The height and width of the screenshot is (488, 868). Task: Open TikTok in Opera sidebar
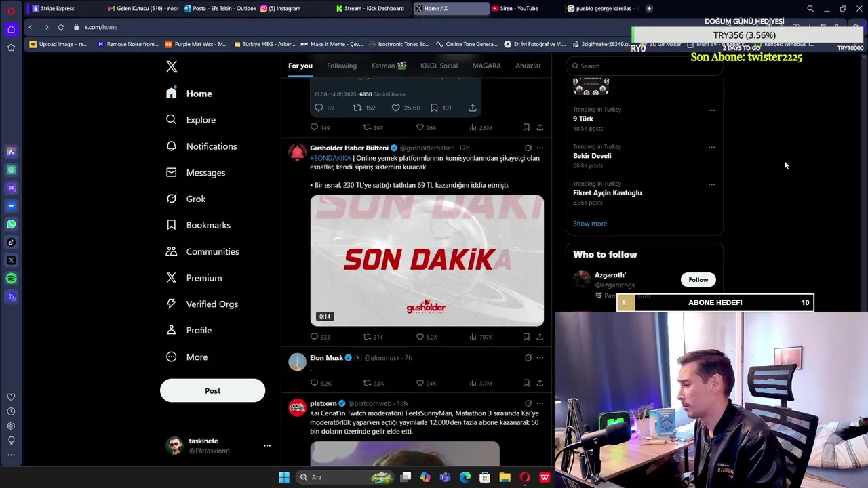point(11,242)
